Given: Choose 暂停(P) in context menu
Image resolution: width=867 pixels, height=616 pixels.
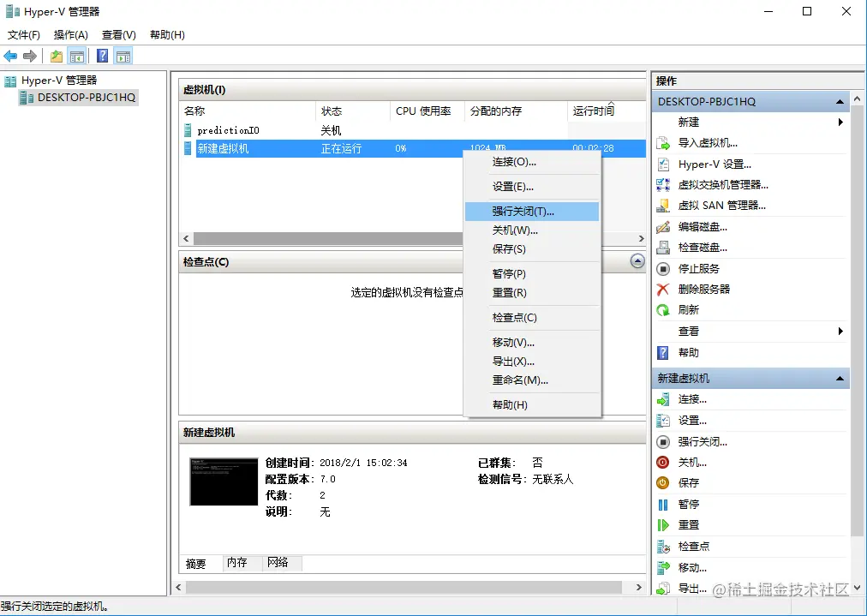Looking at the screenshot, I should (x=532, y=273).
